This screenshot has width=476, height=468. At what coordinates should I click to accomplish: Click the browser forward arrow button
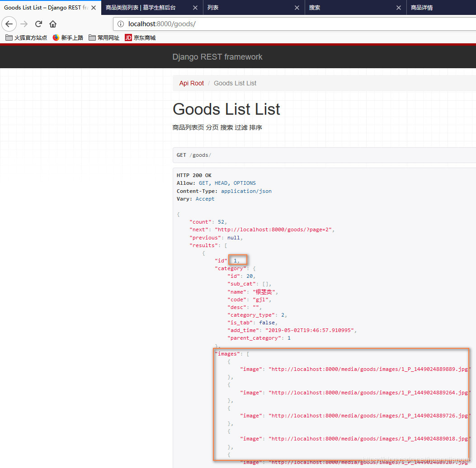[x=24, y=24]
